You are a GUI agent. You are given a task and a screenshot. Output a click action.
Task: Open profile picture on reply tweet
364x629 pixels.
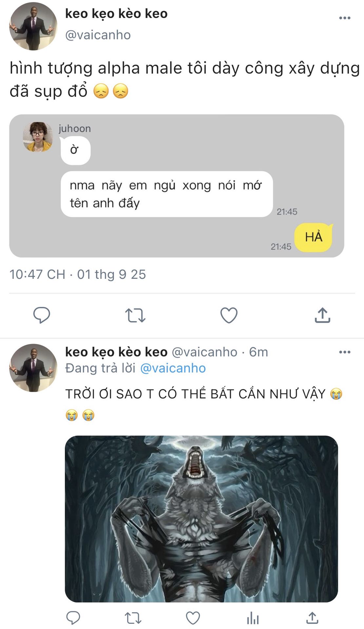click(33, 368)
